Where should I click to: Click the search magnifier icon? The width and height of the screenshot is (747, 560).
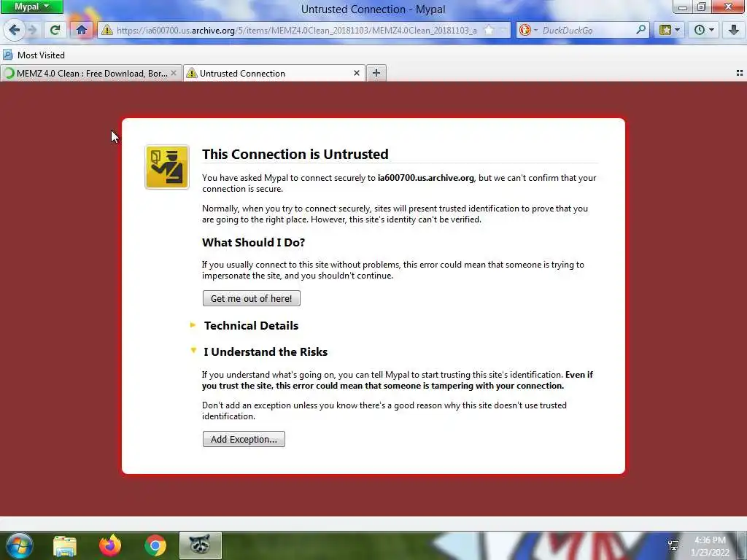[x=640, y=30]
